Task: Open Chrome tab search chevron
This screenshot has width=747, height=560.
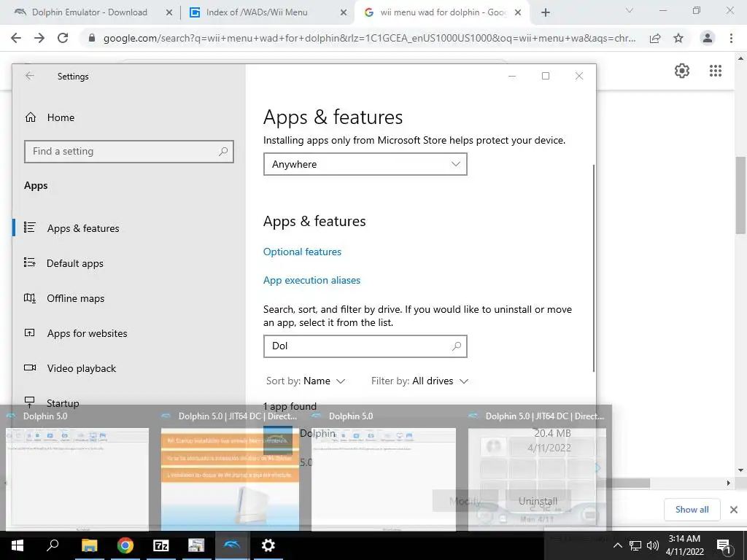Action: (630, 10)
